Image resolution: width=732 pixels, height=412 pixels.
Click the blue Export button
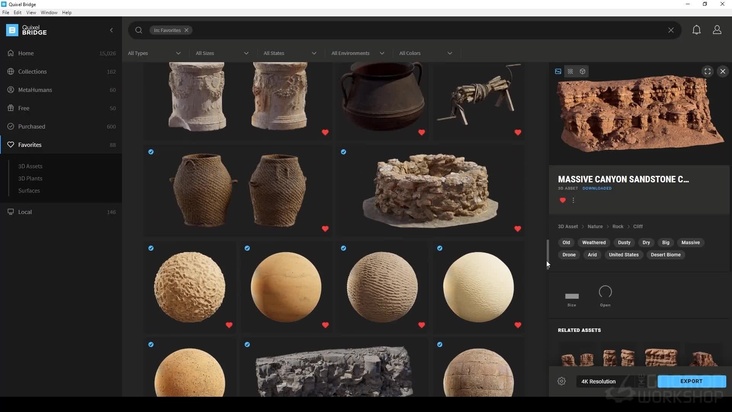[x=691, y=381]
